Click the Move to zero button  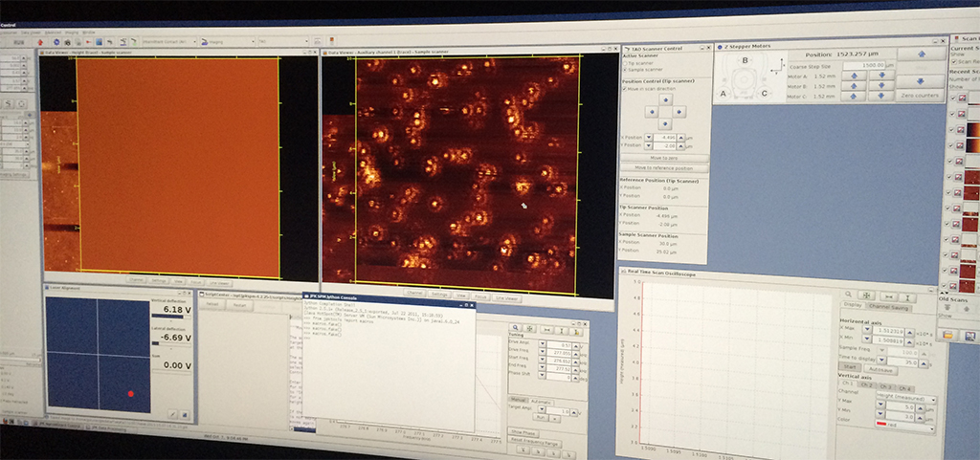[x=663, y=157]
